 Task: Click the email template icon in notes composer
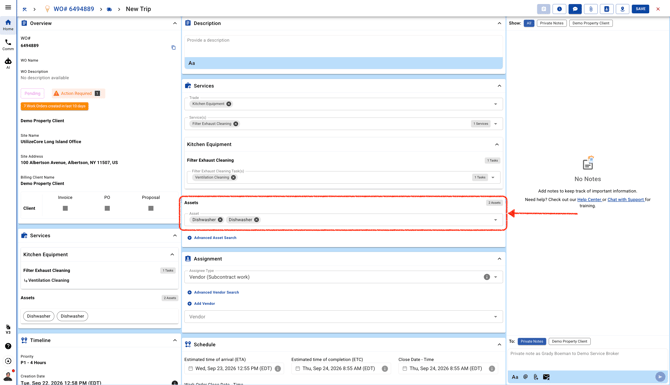click(x=546, y=377)
